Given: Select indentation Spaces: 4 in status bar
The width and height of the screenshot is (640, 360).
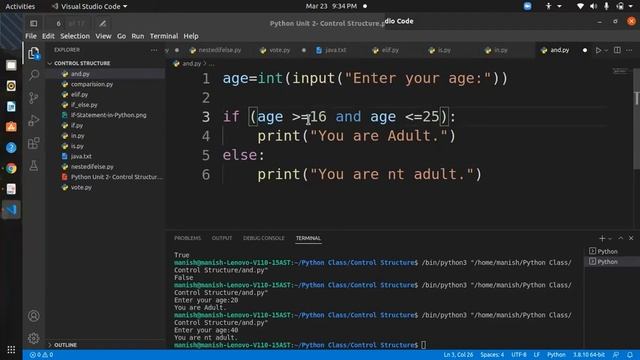Looking at the screenshot, I should [x=492, y=355].
